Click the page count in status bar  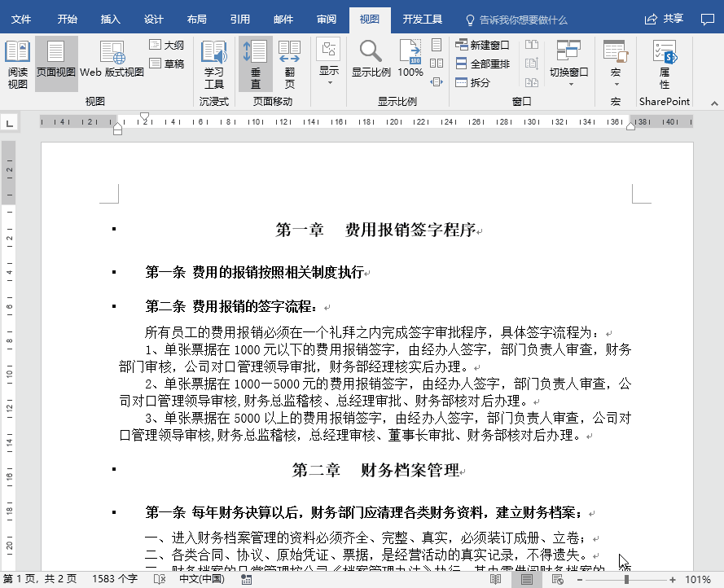pos(40,579)
